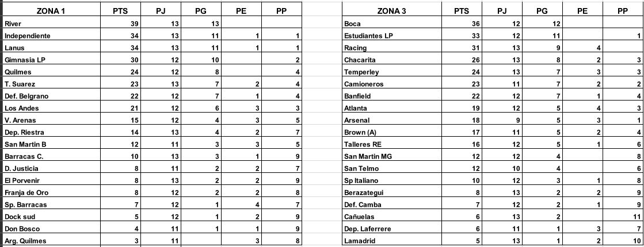Click the Racing team cell
The height and width of the screenshot is (247, 644).
[x=393, y=48]
